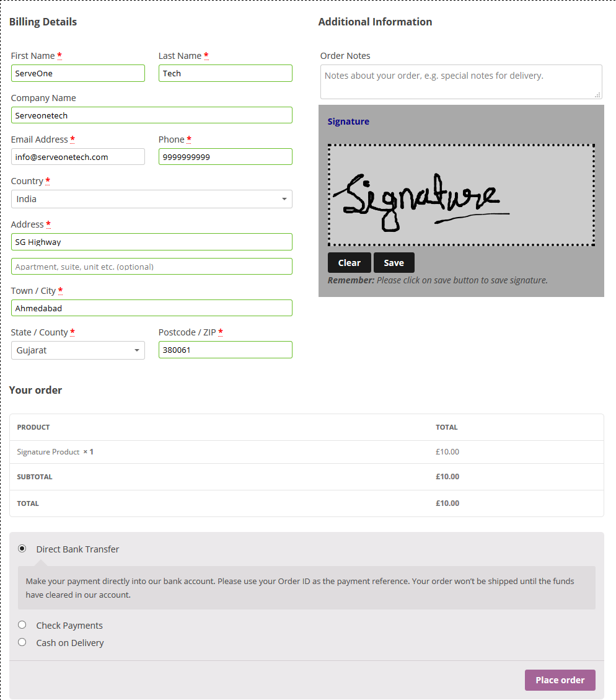Place the order
Image resolution: width=616 pixels, height=700 pixels.
point(560,680)
